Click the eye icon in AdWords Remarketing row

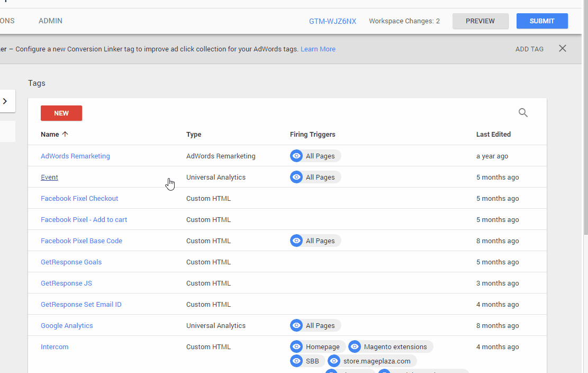pyautogui.click(x=296, y=156)
